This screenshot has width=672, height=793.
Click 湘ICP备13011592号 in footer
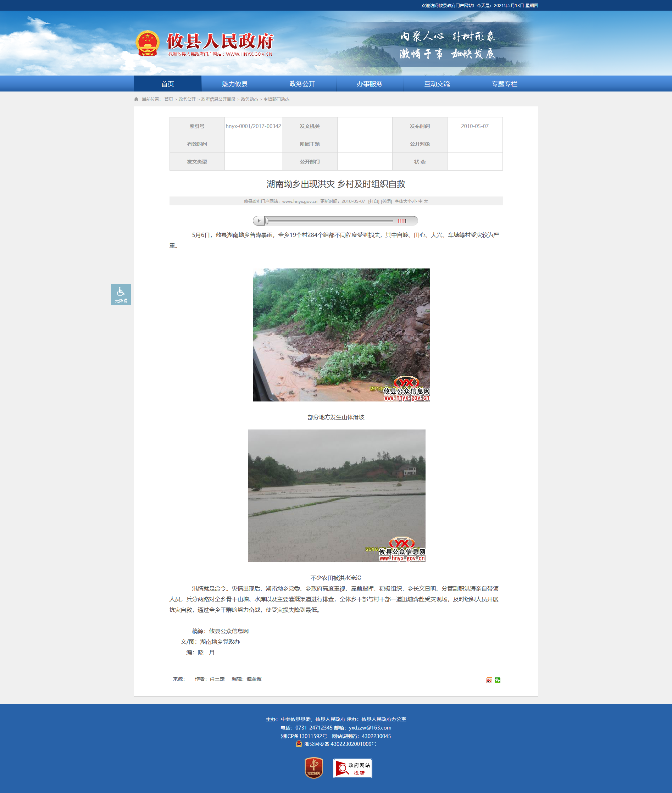304,736
